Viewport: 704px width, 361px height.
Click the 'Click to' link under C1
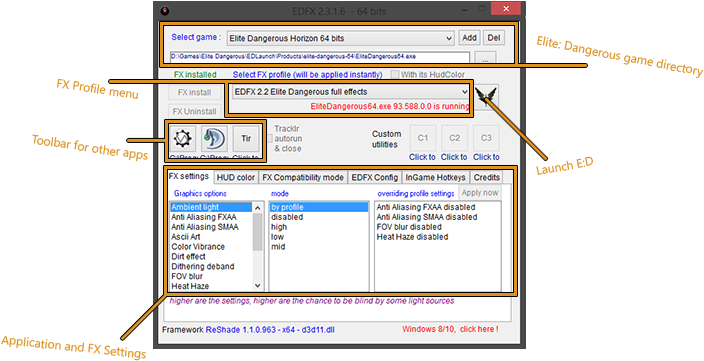click(422, 157)
